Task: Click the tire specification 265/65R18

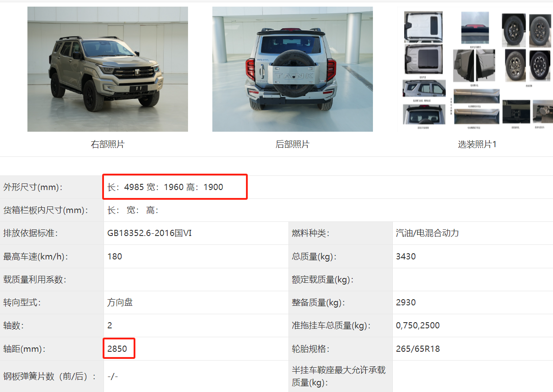Action: click(x=418, y=349)
